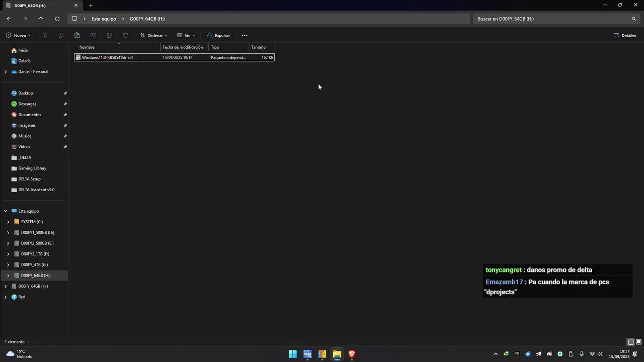Switch to details list view toggle
The height and width of the screenshot is (362, 644).
(x=630, y=342)
